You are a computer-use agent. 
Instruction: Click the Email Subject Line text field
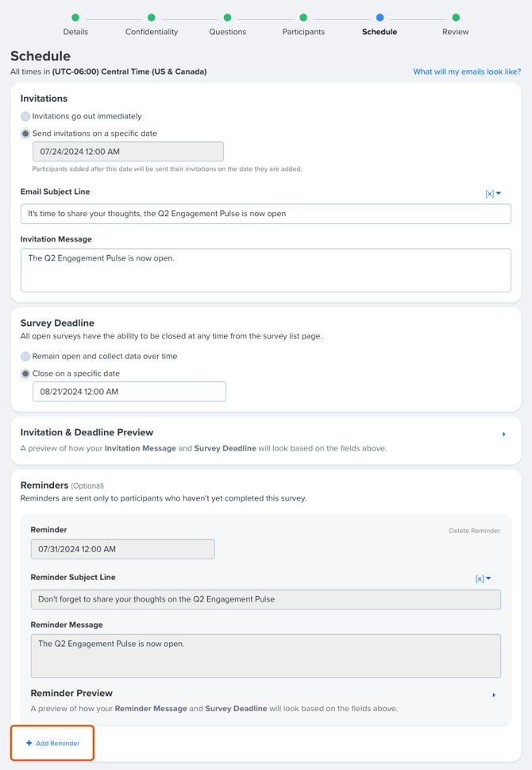265,213
